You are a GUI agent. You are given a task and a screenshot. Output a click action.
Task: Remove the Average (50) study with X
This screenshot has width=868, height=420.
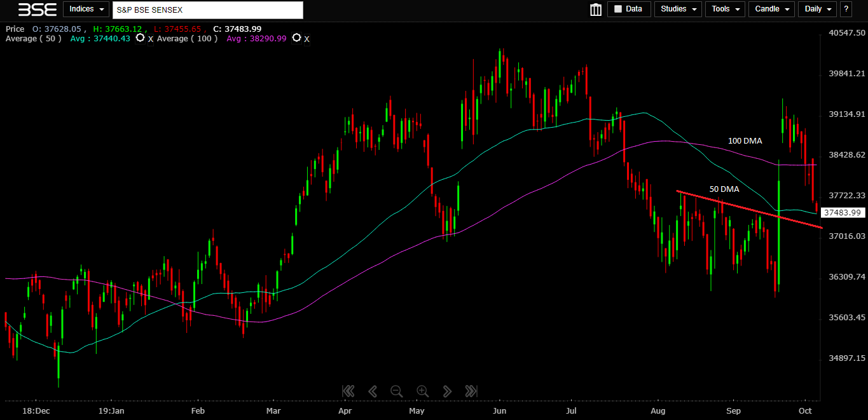point(151,39)
